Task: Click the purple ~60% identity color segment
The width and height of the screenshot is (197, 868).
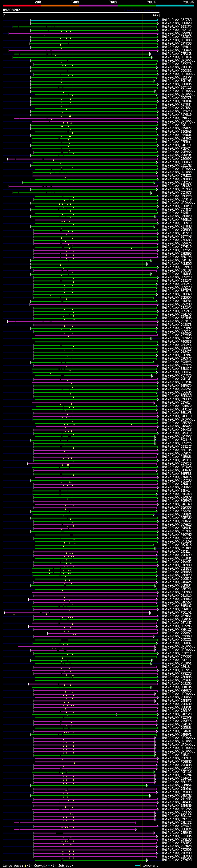Action: pyautogui.click(x=98, y=6)
